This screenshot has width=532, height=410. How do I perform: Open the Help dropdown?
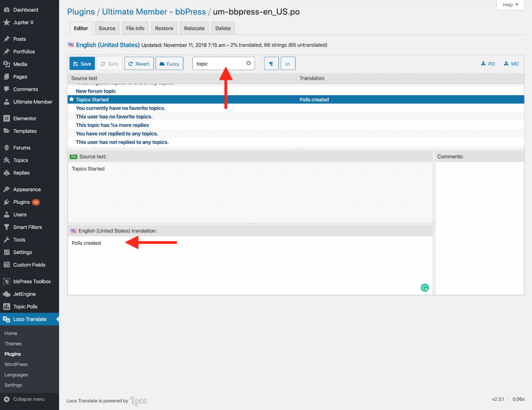(x=510, y=4)
